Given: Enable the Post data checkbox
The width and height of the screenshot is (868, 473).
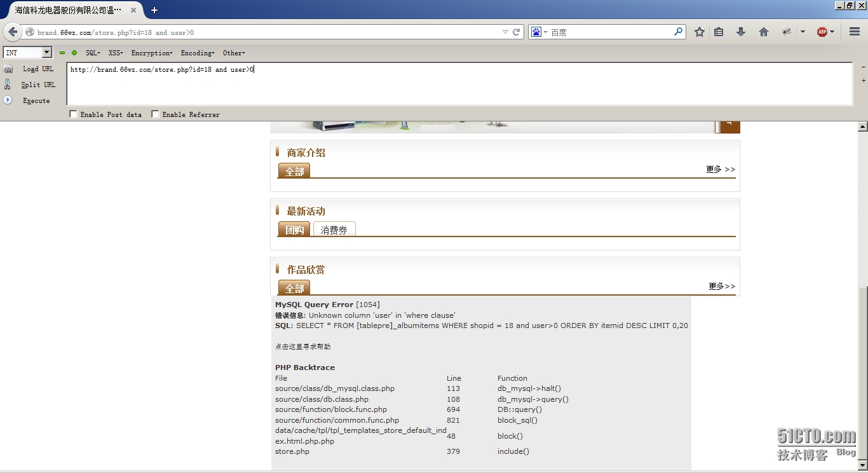Looking at the screenshot, I should point(74,114).
